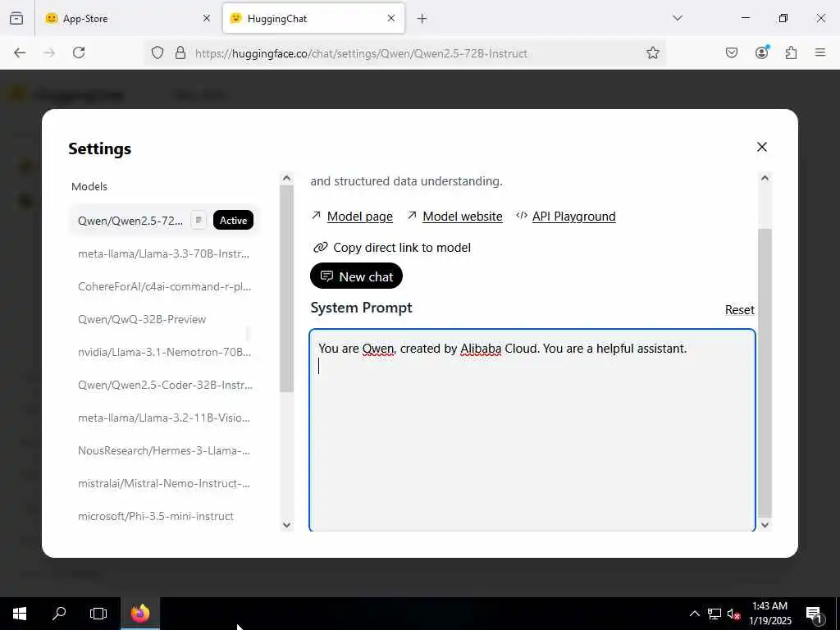
Task: Open the Windows Start menu
Action: coord(20,614)
